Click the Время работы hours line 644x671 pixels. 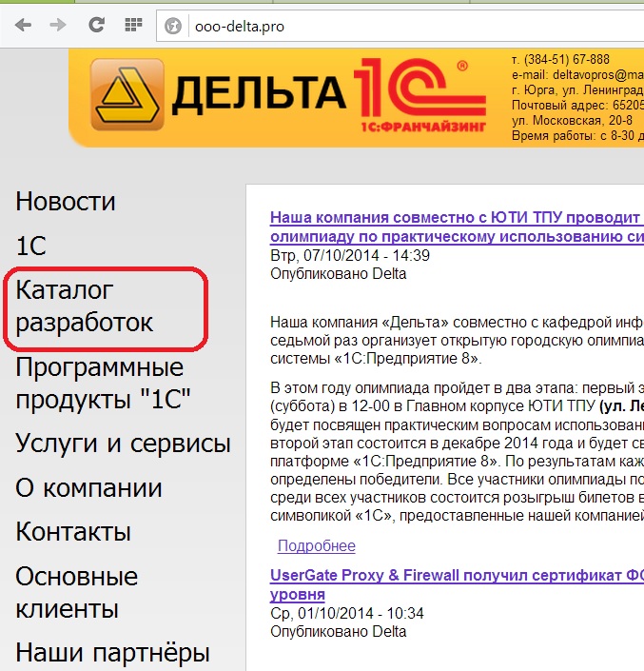[x=577, y=136]
